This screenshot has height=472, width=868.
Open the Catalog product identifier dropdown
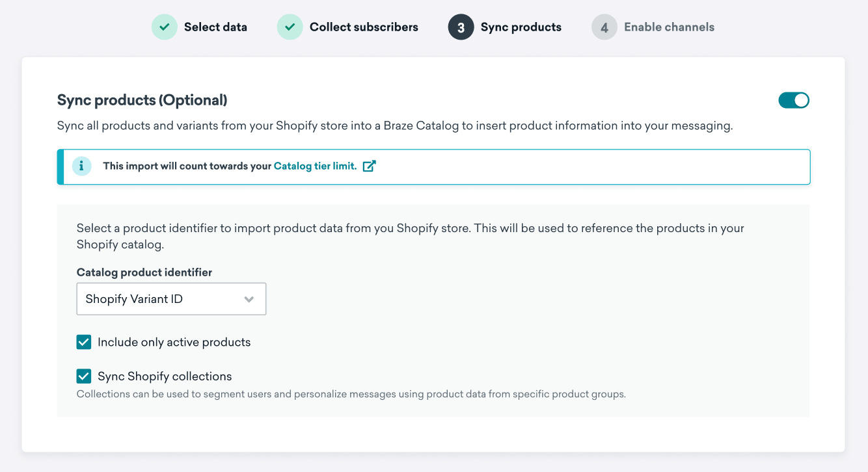pos(171,299)
